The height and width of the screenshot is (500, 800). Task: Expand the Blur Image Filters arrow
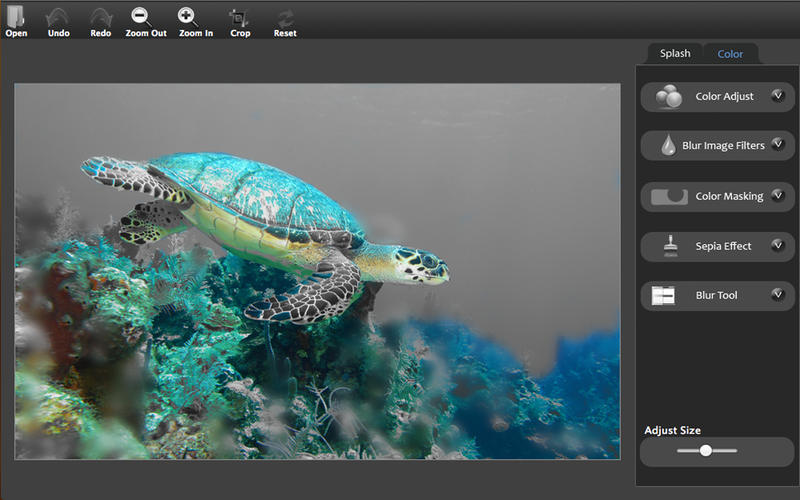[x=777, y=145]
